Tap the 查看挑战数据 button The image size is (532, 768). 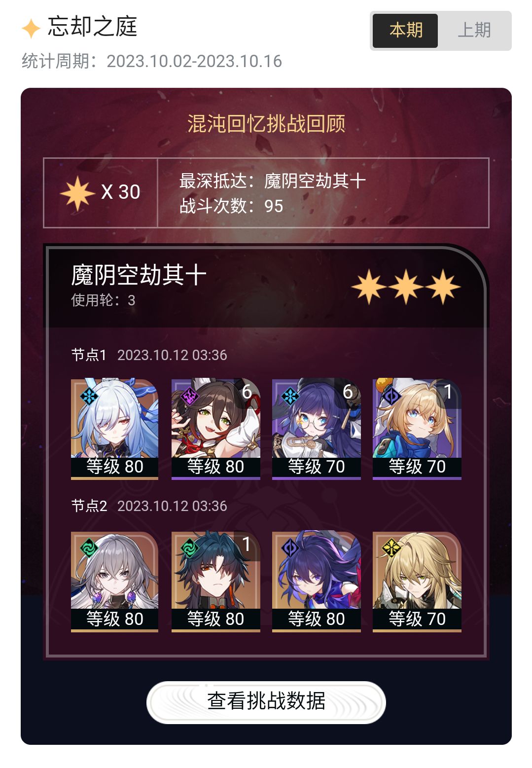(x=266, y=702)
